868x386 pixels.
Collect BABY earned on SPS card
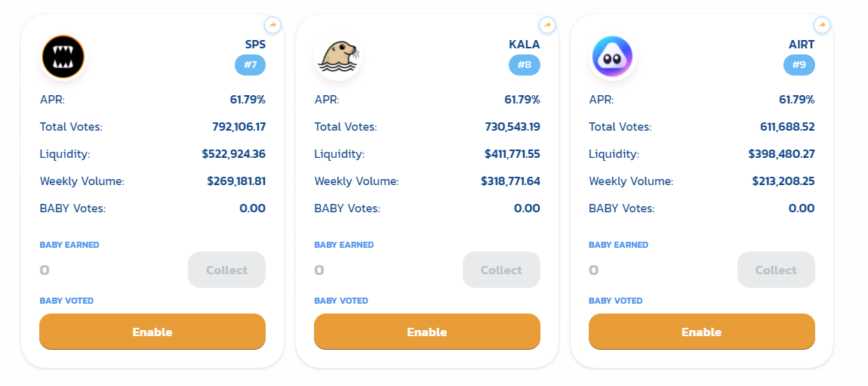(x=226, y=270)
